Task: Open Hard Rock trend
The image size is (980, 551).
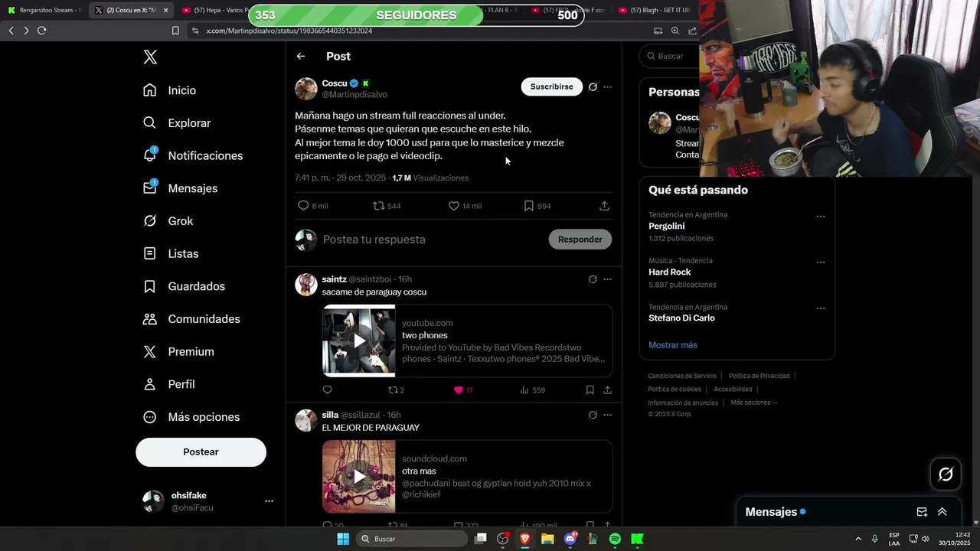Action: point(670,272)
